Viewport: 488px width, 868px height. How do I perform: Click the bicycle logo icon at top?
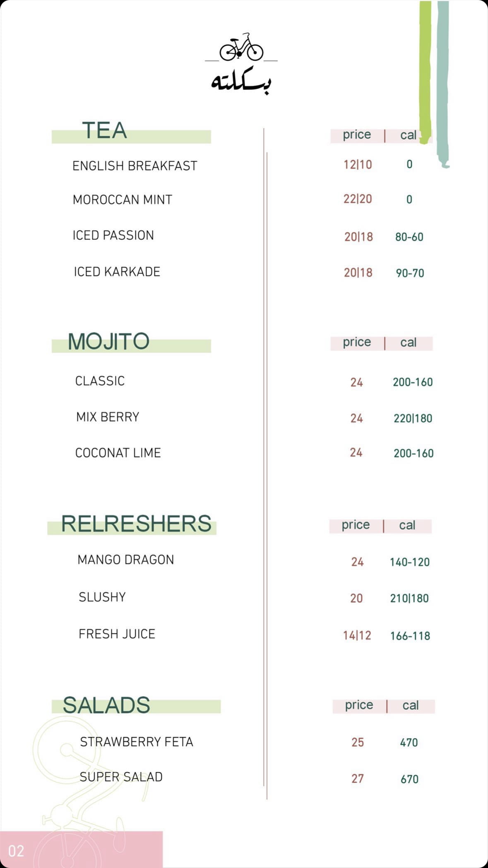coord(241,48)
